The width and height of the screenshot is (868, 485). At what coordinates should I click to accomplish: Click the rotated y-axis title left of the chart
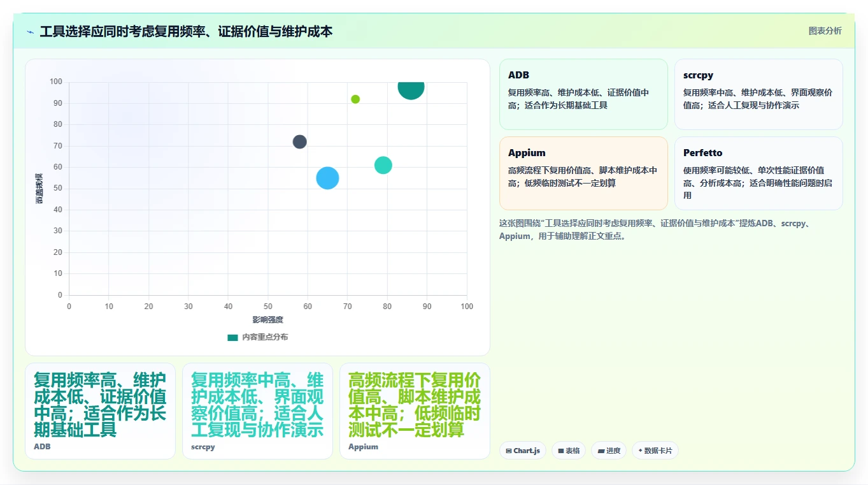(39, 189)
